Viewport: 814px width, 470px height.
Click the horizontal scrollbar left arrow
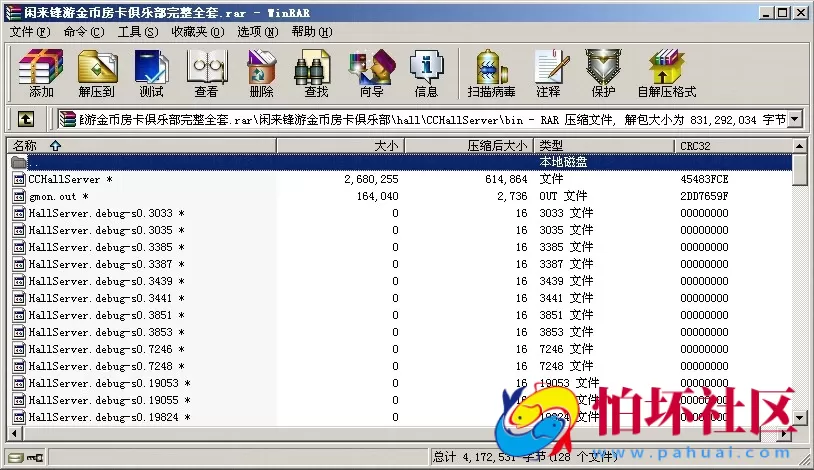pos(14,433)
